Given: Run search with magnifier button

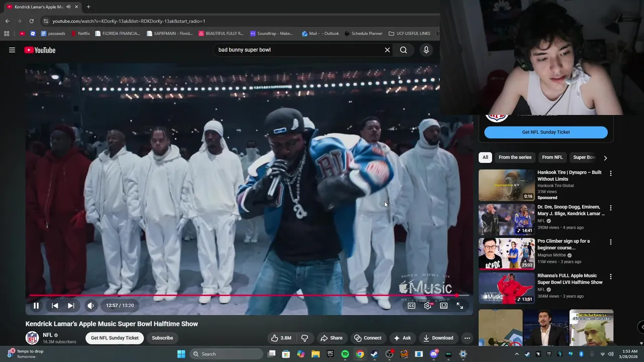Looking at the screenshot, I should point(404,50).
